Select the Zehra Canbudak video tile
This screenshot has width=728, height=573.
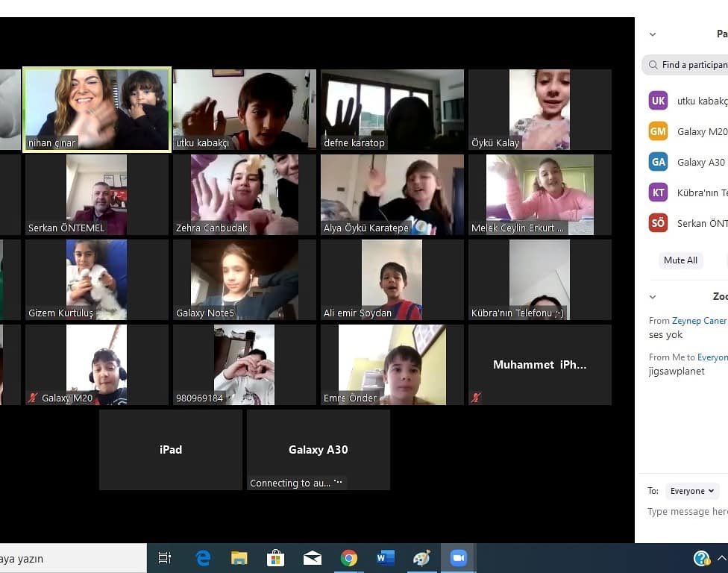(x=245, y=195)
